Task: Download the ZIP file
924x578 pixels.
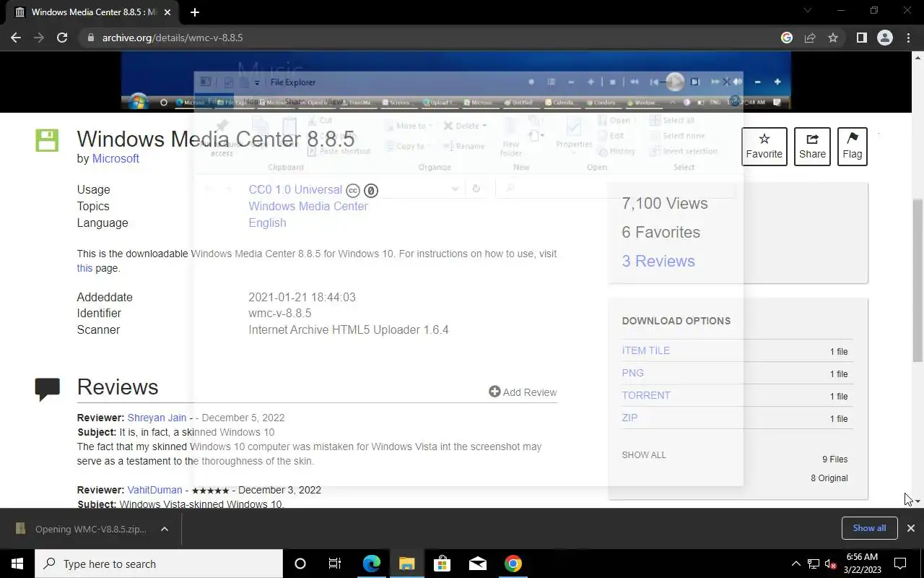Action: (x=629, y=418)
